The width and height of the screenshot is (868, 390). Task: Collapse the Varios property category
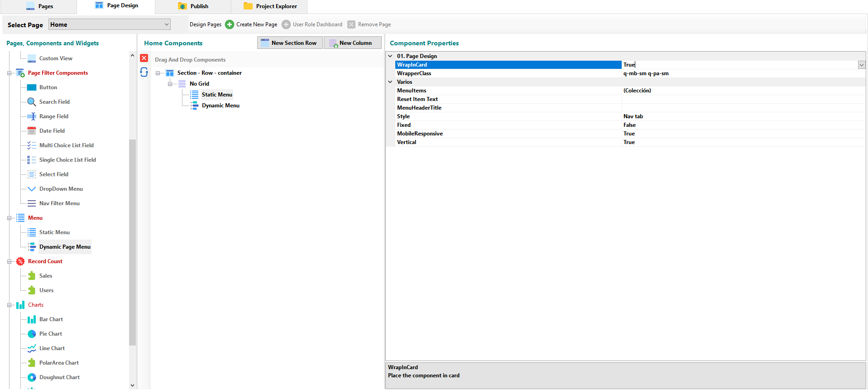[x=390, y=82]
